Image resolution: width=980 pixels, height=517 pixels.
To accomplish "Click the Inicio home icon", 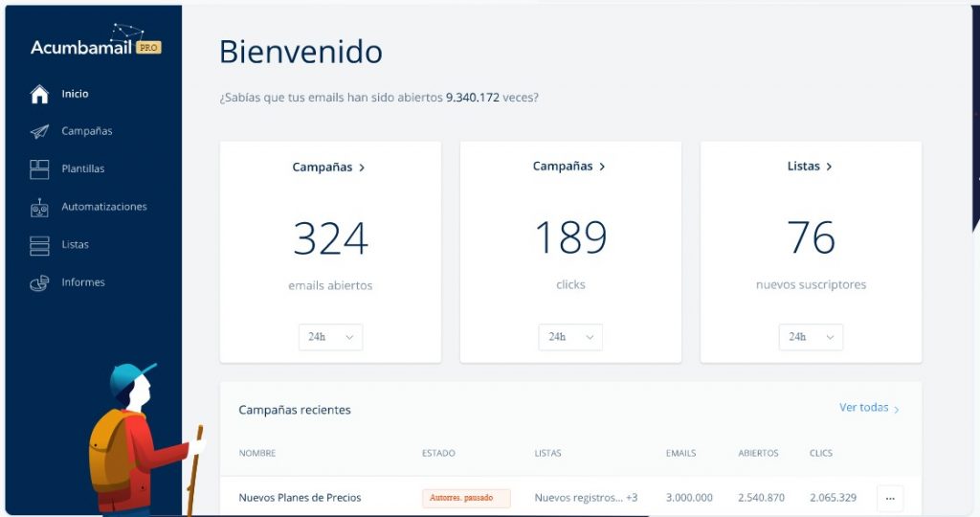I will click(x=39, y=94).
